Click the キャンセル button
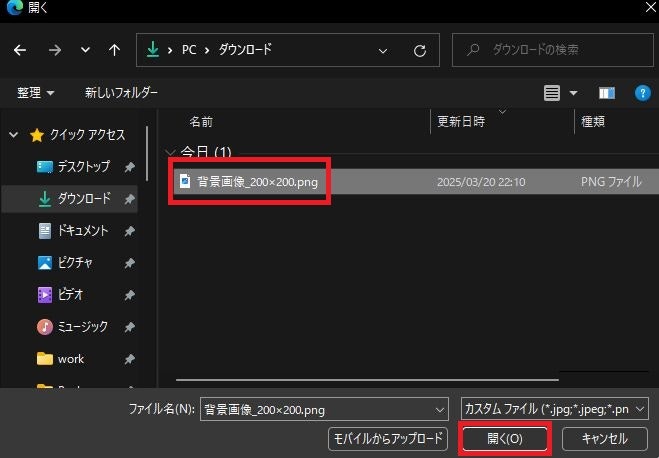Viewport: 659px width, 458px height. pyautogui.click(x=604, y=439)
